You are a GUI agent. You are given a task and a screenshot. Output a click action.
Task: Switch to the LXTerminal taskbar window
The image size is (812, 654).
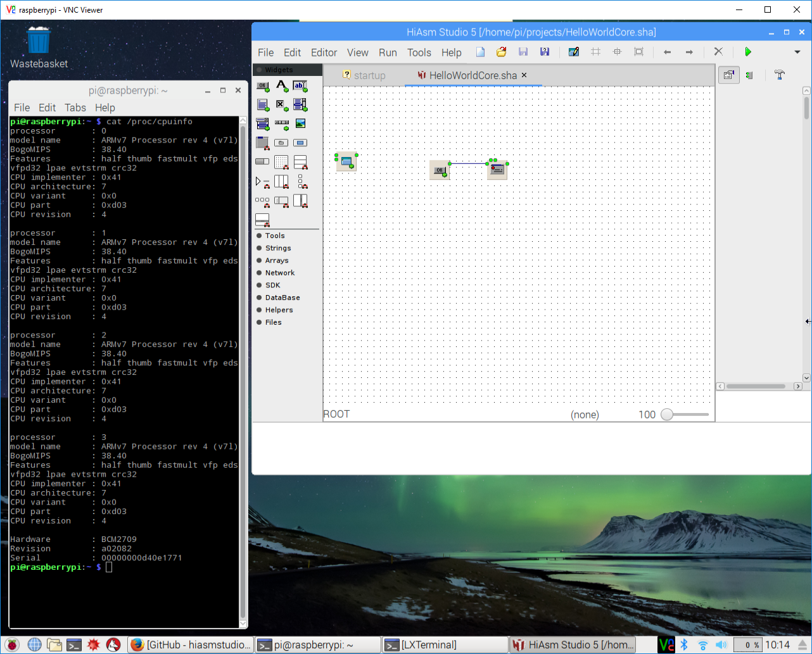click(x=445, y=645)
